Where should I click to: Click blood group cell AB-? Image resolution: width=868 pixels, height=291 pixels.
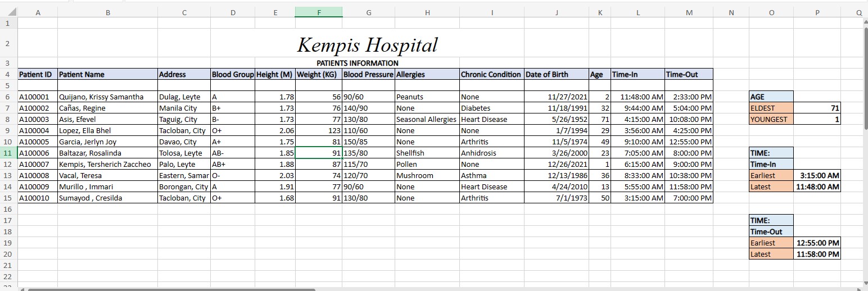pyautogui.click(x=233, y=153)
